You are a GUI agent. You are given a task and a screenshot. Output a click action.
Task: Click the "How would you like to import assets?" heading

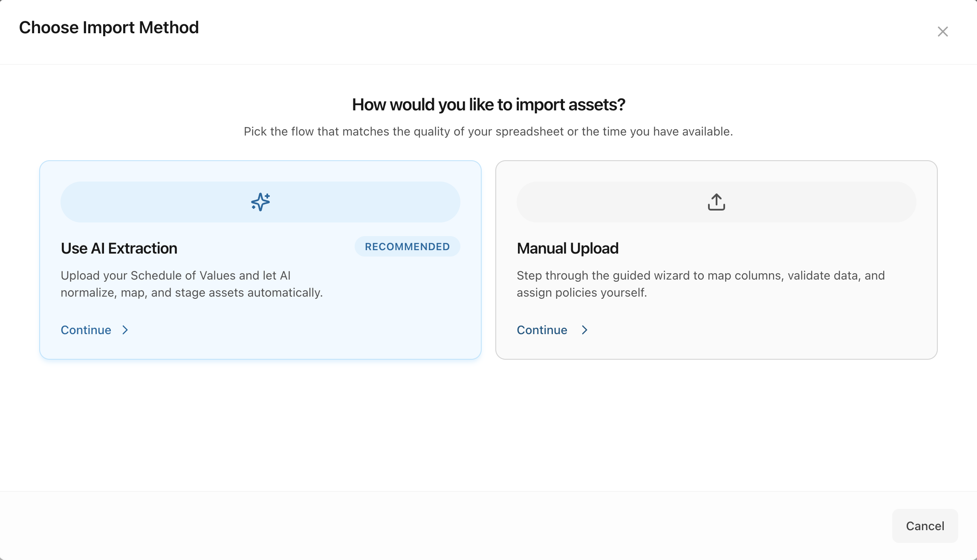(488, 105)
